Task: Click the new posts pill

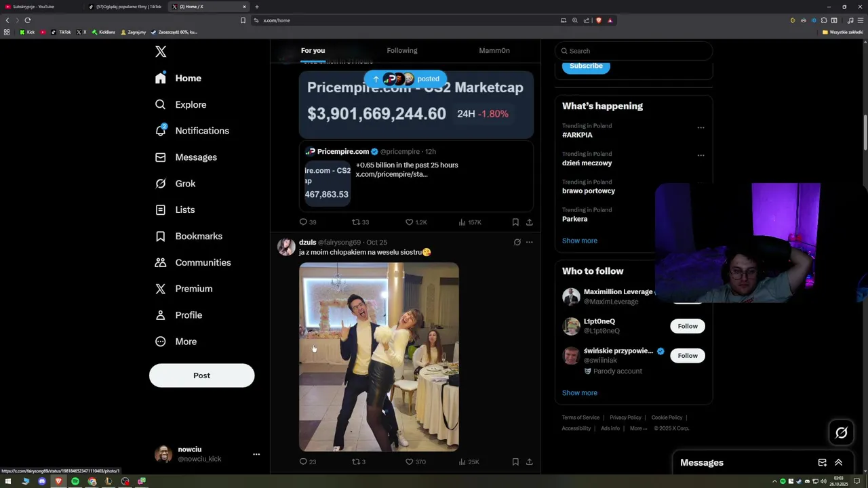Action: tap(406, 79)
